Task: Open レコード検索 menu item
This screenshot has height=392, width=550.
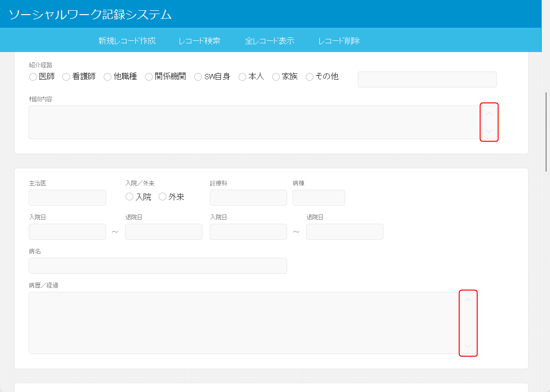Action: point(200,41)
